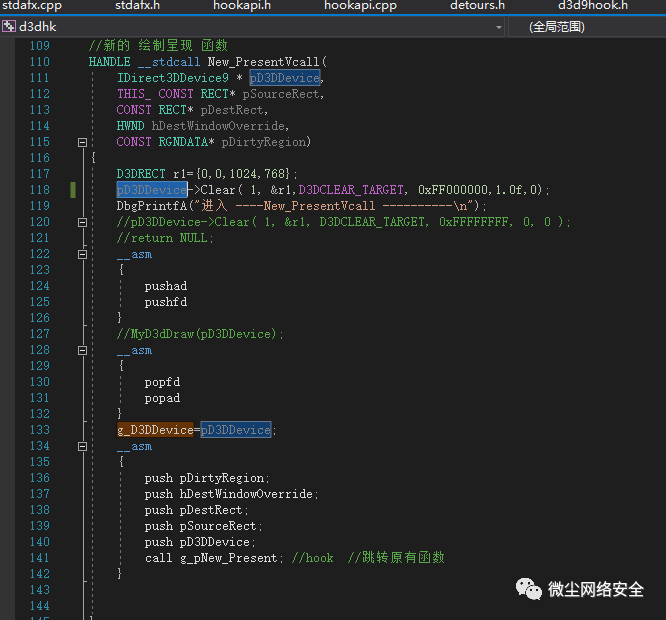Click line number 109 in the gutter
This screenshot has height=620, width=666.
coord(40,46)
